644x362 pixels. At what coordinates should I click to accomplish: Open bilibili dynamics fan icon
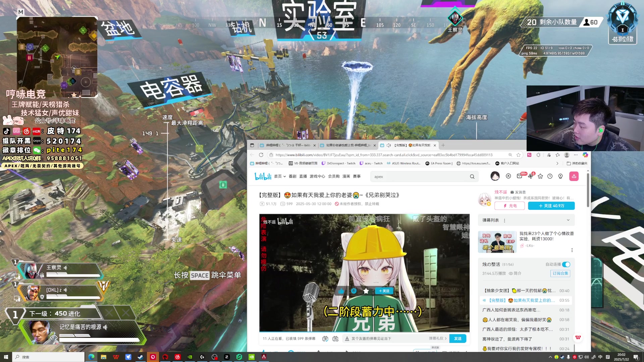click(530, 176)
